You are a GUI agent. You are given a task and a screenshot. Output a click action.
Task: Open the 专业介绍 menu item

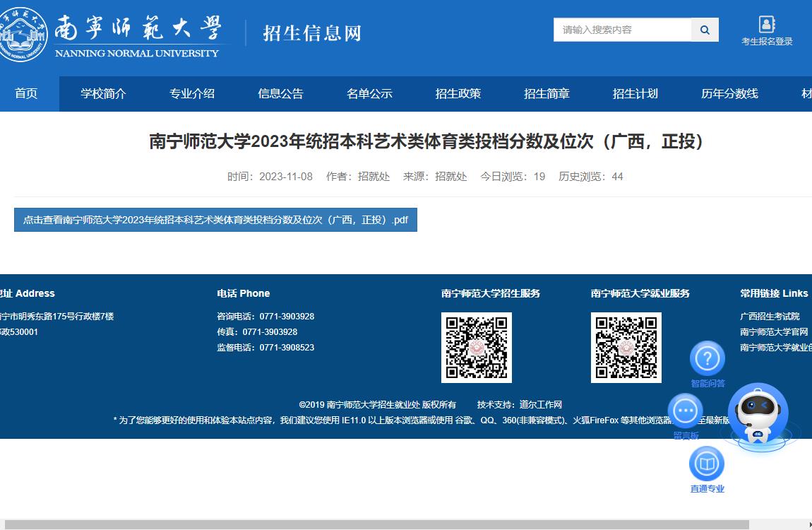pos(192,94)
